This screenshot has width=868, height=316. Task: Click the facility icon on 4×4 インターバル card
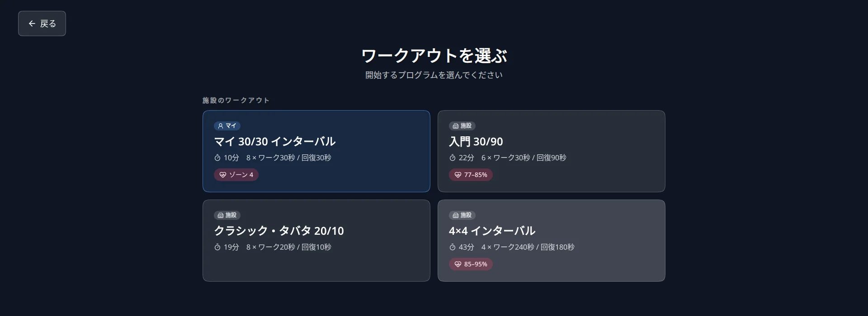tap(456, 215)
